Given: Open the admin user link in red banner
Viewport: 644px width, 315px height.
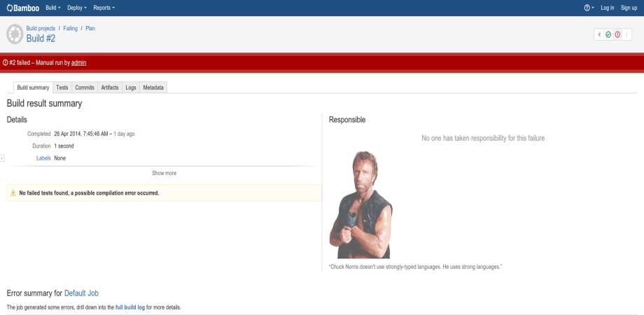Looking at the screenshot, I should tap(79, 63).
